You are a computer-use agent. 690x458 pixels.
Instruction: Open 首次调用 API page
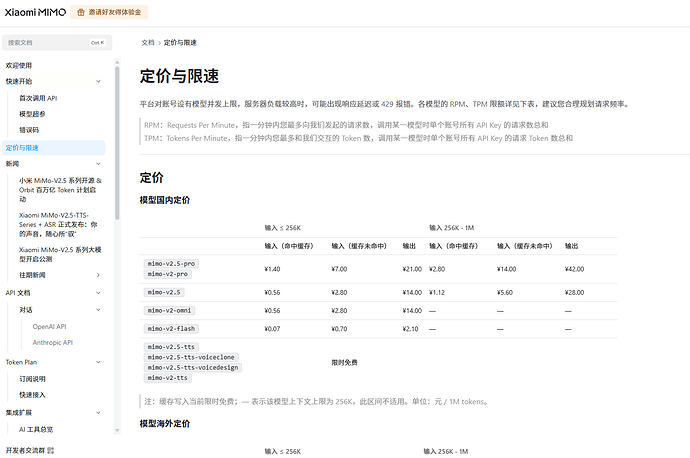tap(38, 98)
